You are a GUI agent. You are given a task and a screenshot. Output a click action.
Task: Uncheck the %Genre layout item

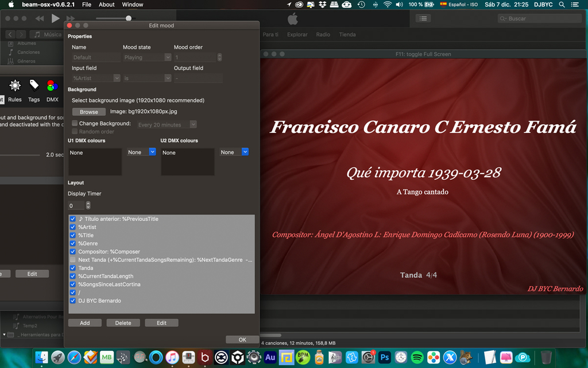(73, 244)
